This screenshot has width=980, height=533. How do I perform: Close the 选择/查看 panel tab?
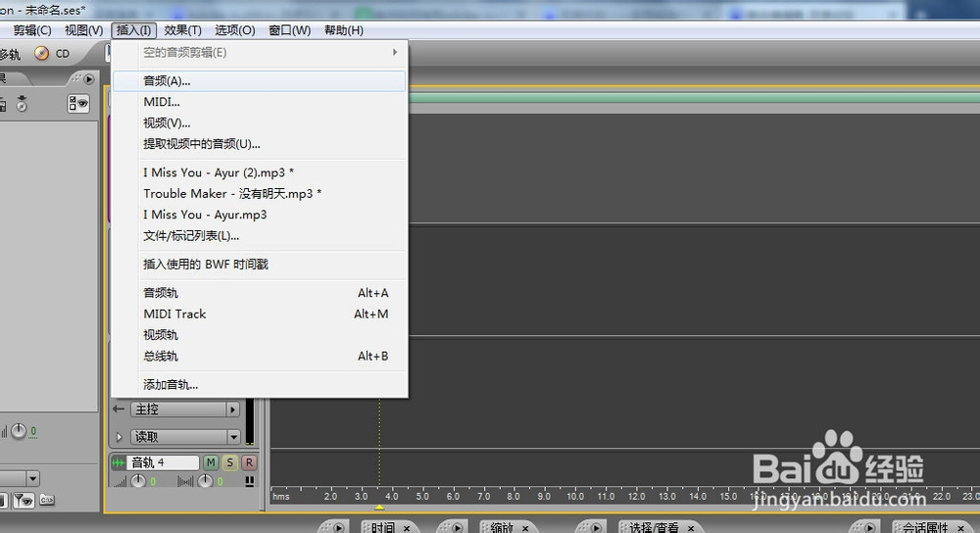pyautogui.click(x=691, y=529)
